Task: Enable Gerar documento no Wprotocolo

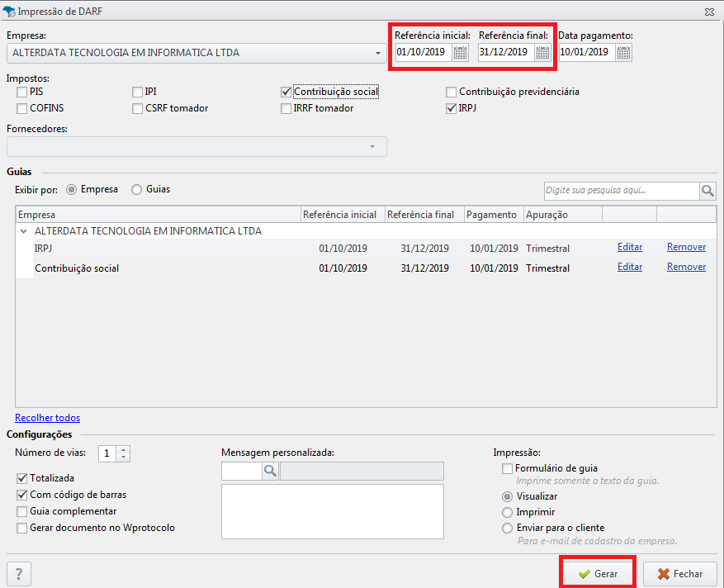Action: pyautogui.click(x=21, y=528)
